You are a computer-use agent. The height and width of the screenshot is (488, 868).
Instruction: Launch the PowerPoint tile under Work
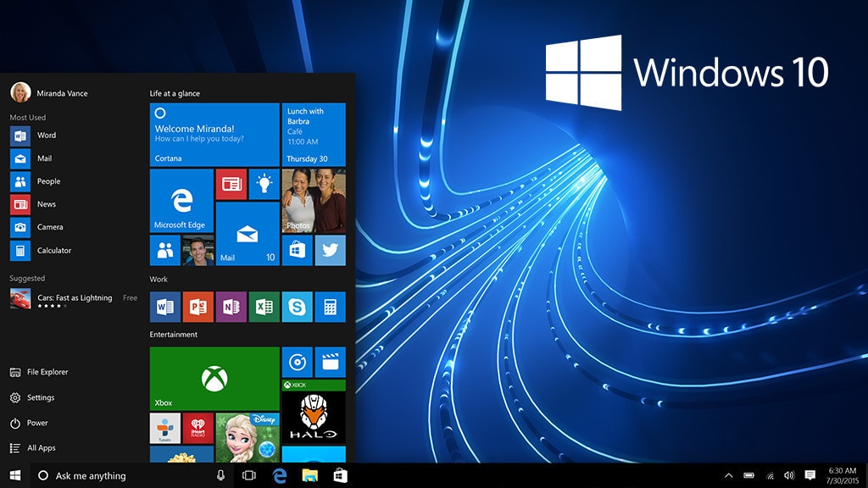(x=198, y=307)
